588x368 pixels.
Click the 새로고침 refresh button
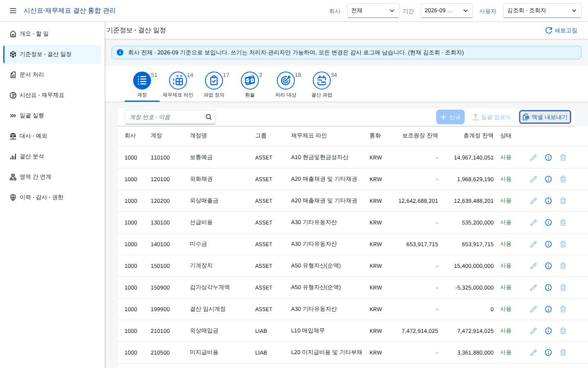click(561, 30)
